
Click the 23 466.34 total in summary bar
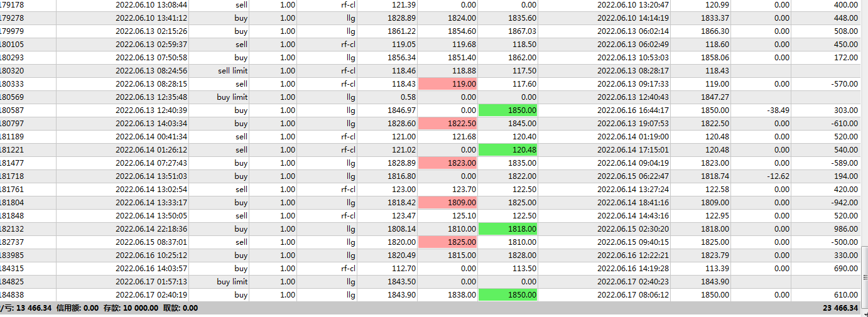tap(840, 308)
